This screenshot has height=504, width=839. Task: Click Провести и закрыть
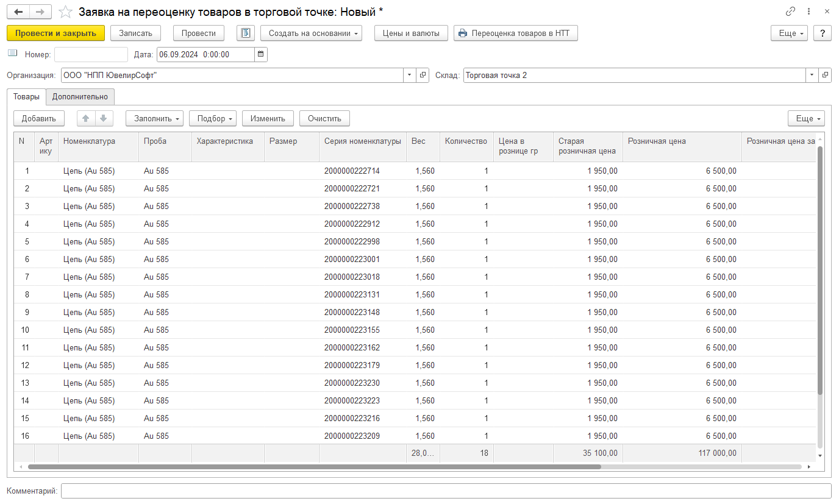point(55,33)
